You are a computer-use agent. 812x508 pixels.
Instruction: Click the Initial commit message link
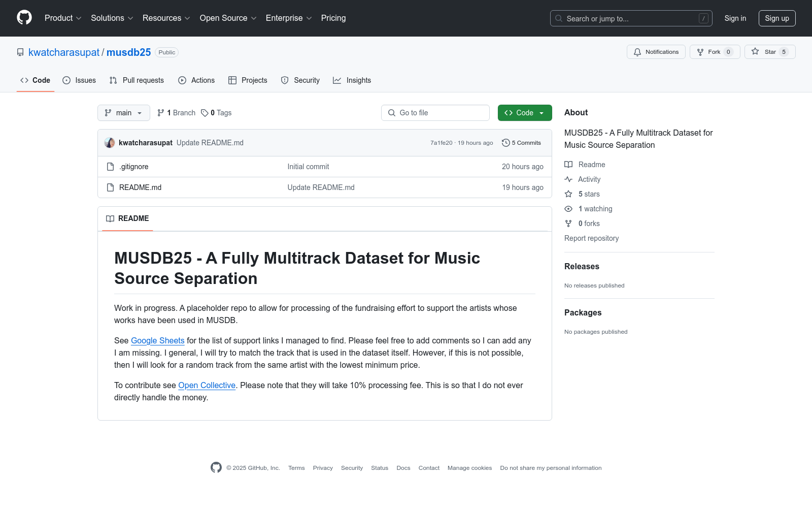[x=308, y=167]
